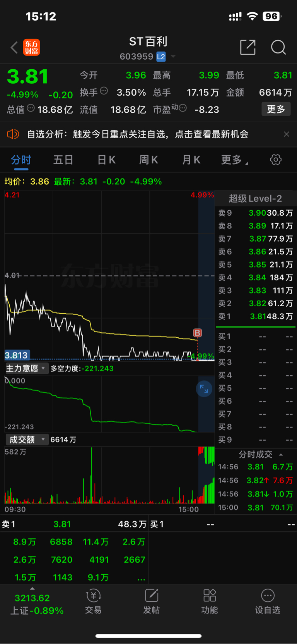This screenshot has height=644, width=297.
Task: Tap the 7620 order in queue
Action: [61, 560]
